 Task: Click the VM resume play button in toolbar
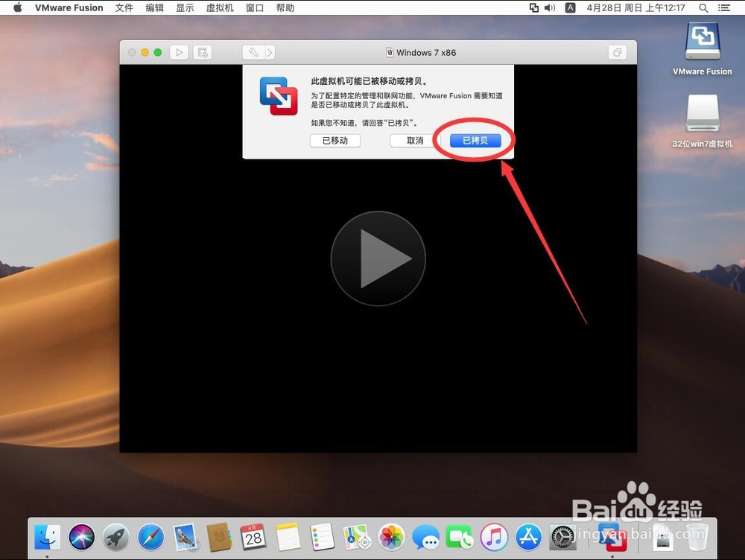[179, 52]
